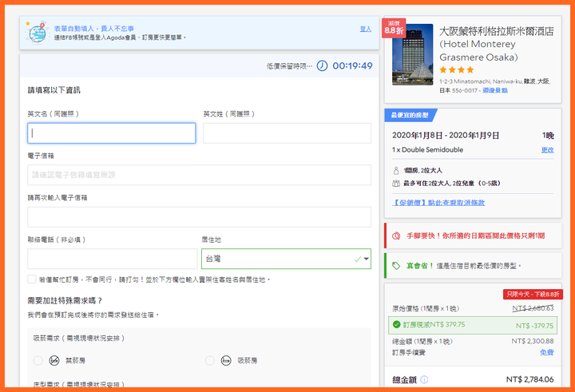This screenshot has height=392, width=575.
Task: Open the 週邊景點 nearby attractions link
Action: click(495, 90)
